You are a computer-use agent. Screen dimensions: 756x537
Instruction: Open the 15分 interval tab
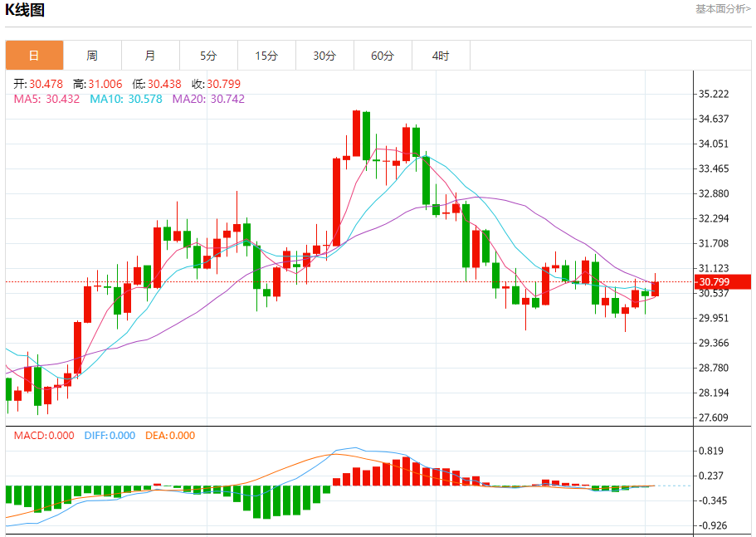click(x=266, y=56)
